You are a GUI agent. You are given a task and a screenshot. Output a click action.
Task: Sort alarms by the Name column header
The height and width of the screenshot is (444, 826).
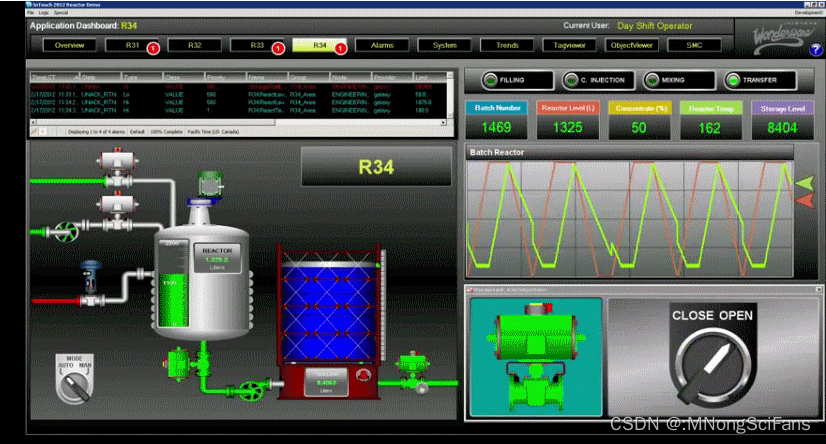[268, 77]
